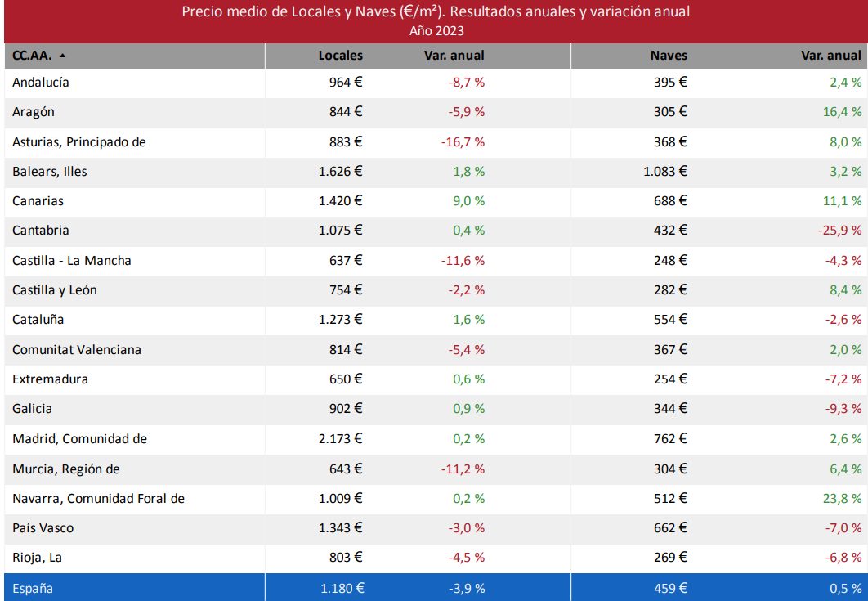Click the table title banner
This screenshot has height=601, width=868.
pos(436,20)
